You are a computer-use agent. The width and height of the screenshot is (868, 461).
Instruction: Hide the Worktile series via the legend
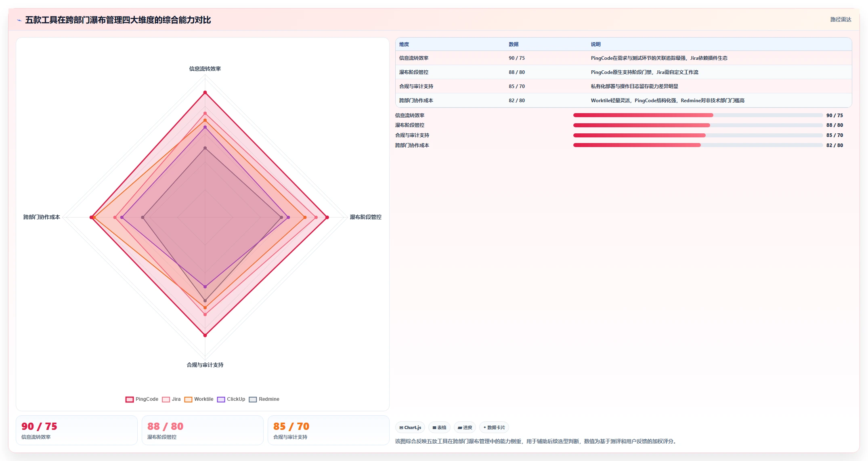pos(199,399)
